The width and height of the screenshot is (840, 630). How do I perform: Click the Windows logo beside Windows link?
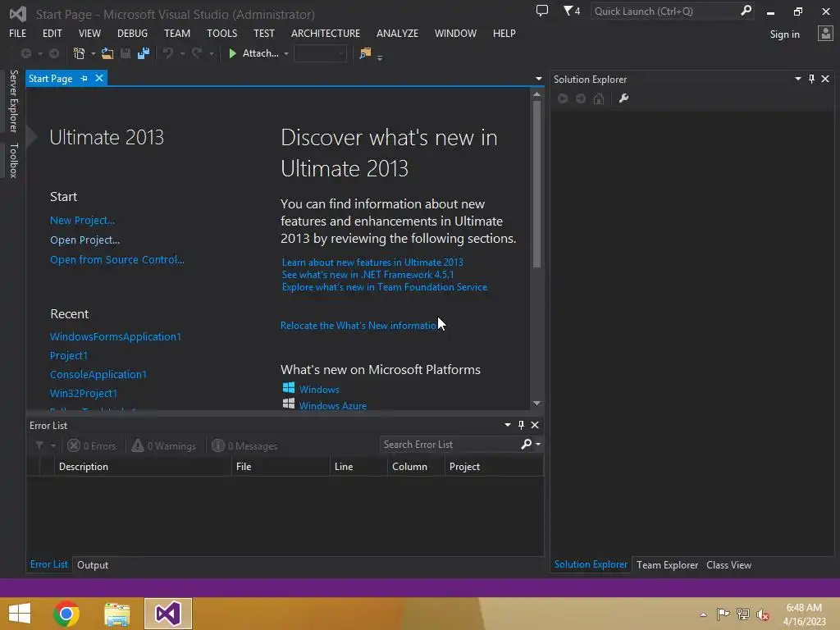[289, 388]
